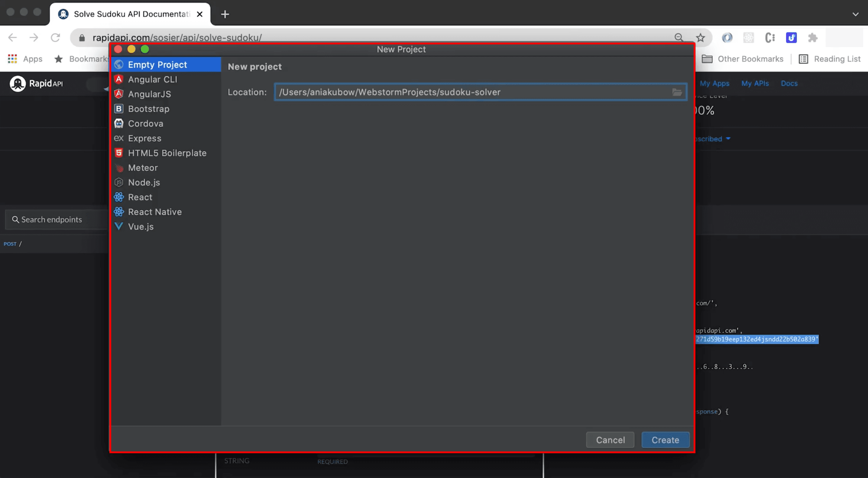This screenshot has height=478, width=868.
Task: Choose the Angular CLI project type
Action: click(x=166, y=79)
